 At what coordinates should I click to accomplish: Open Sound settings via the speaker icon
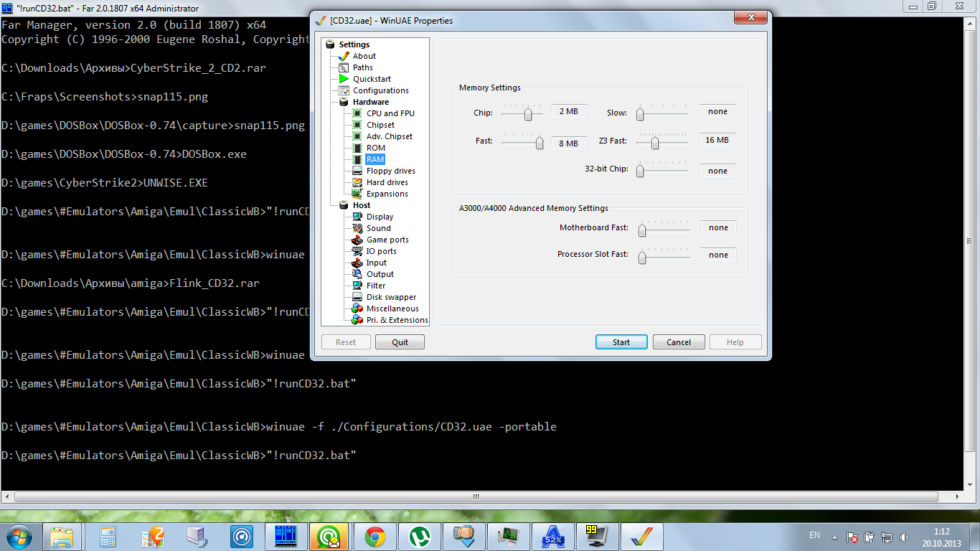357,228
